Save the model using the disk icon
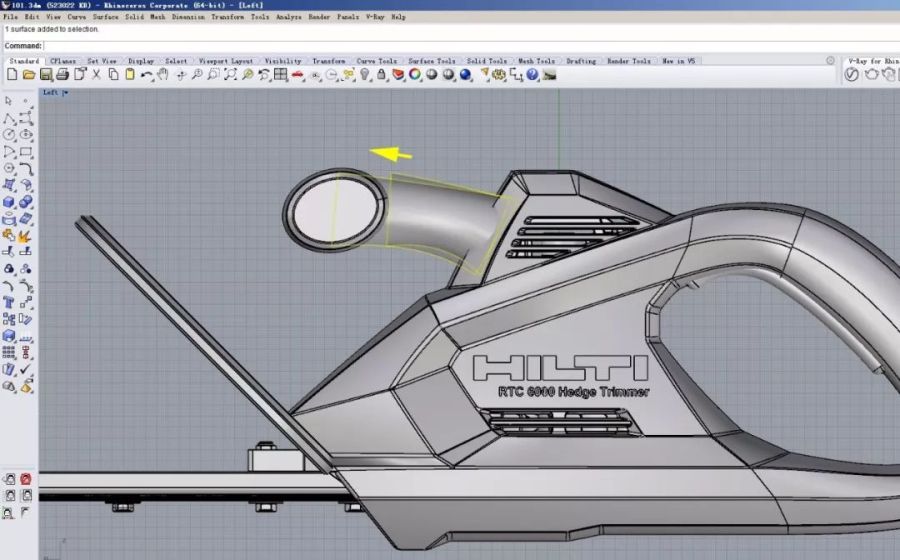This screenshot has height=560, width=900. pyautogui.click(x=45, y=75)
